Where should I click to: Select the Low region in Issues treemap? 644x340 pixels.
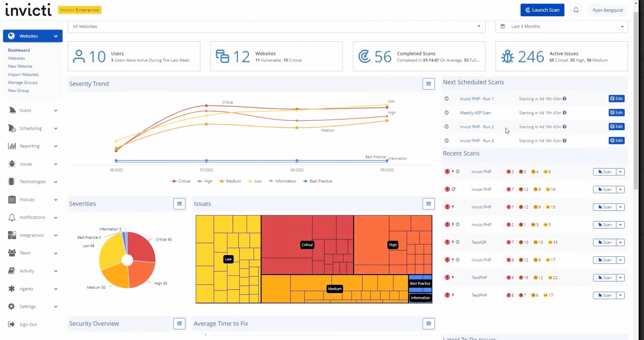[228, 259]
